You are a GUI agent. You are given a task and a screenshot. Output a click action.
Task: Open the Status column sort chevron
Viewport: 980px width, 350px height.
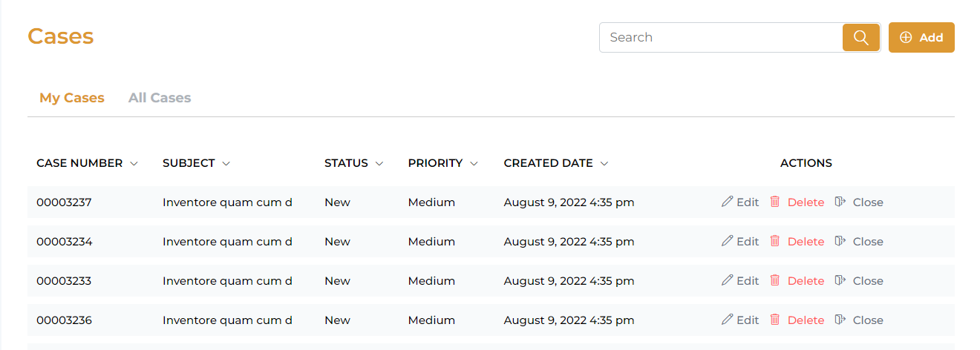tap(379, 164)
